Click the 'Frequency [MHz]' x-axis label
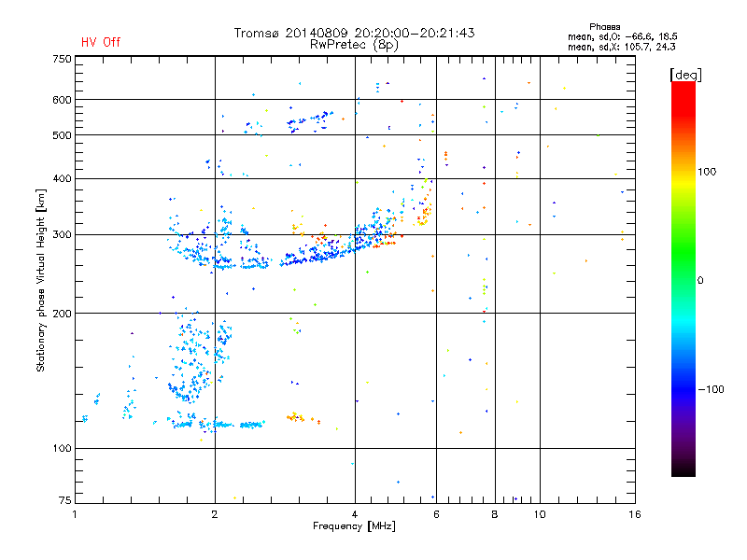747x560 pixels. coord(354,526)
